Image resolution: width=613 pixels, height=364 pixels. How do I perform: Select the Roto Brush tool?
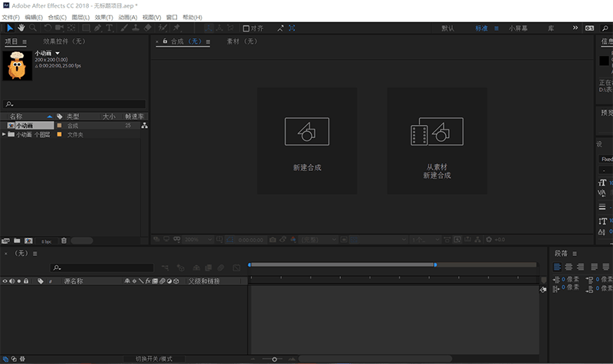click(x=162, y=28)
